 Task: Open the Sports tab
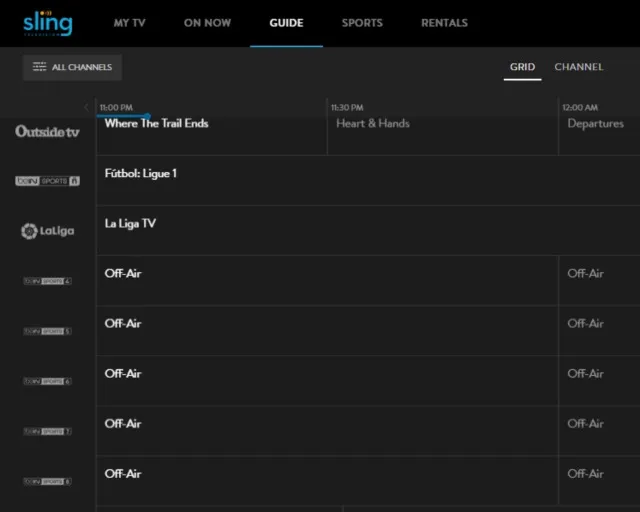click(362, 23)
